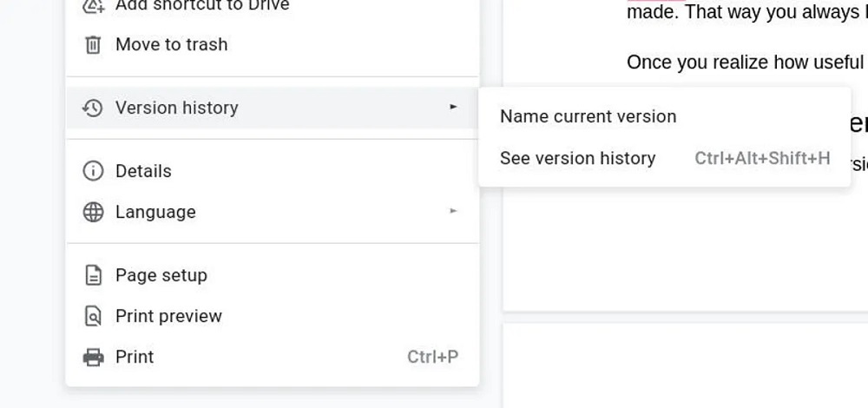Screen dimensions: 868x408
Task: Click the Version history clock icon
Action: [93, 108]
